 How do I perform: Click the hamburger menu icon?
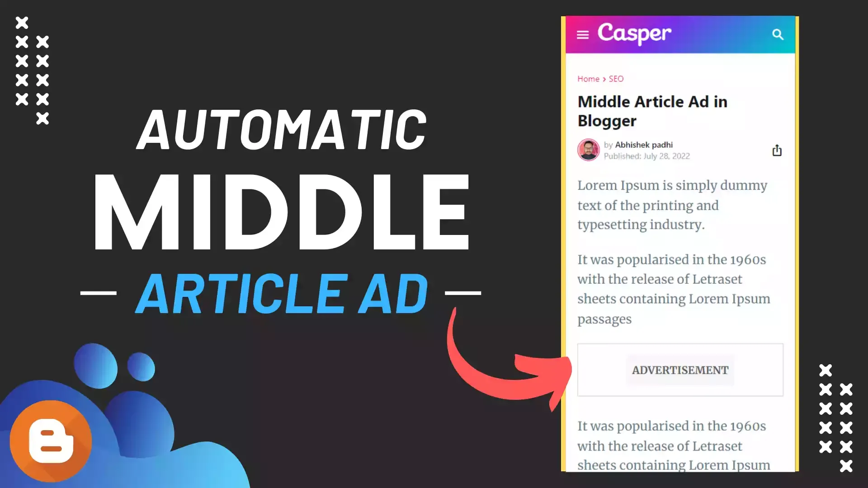584,34
